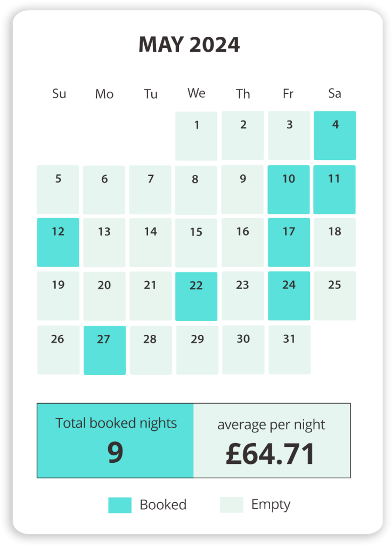Viewport: 392px width, 546px height.
Task: Click the We weekday column header
Action: pos(196,93)
